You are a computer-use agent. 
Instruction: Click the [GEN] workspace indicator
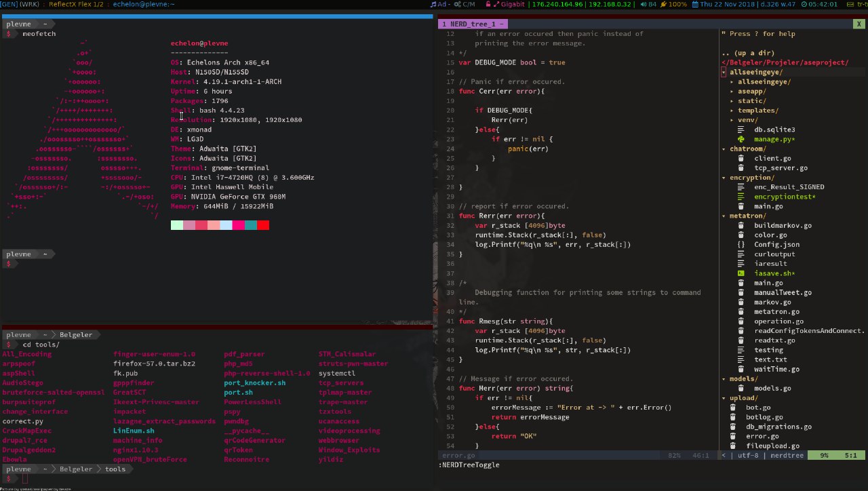click(x=9, y=4)
